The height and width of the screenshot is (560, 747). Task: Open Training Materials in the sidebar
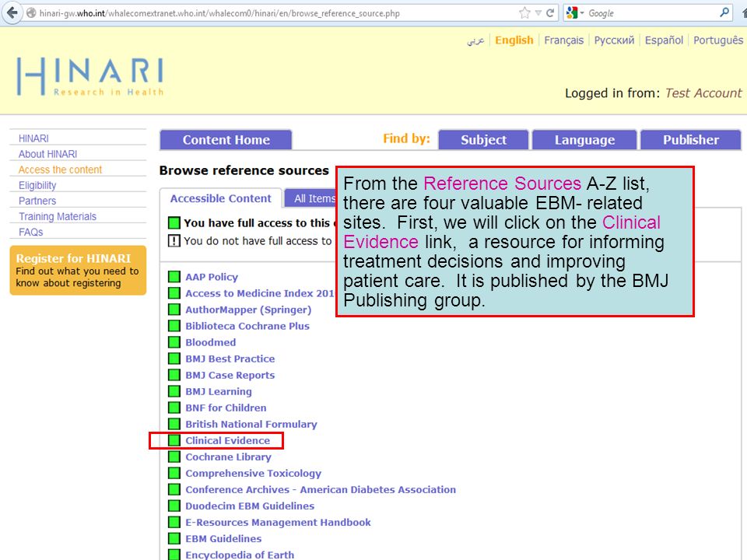click(x=57, y=217)
